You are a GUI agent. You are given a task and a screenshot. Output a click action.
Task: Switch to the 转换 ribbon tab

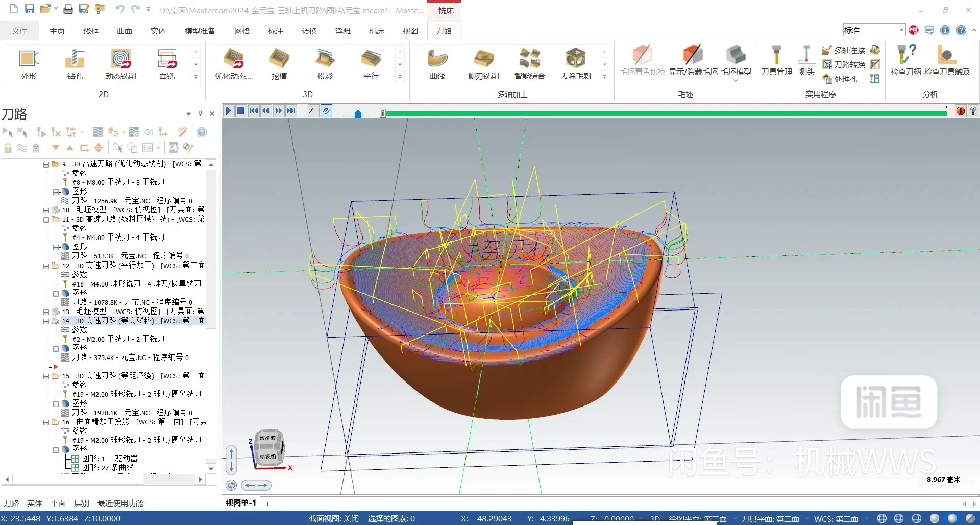click(x=309, y=31)
